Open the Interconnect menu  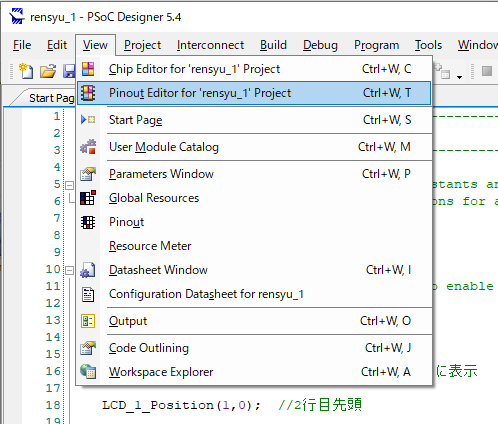(x=210, y=45)
